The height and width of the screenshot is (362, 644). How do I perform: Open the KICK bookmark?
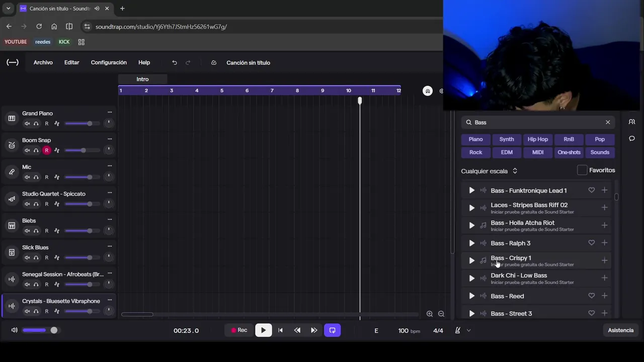click(64, 42)
